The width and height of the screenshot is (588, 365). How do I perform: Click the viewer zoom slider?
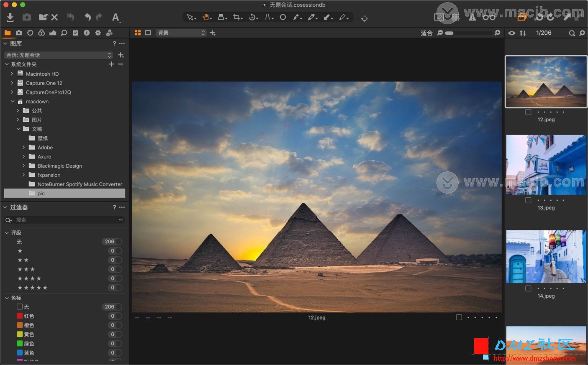tap(469, 33)
